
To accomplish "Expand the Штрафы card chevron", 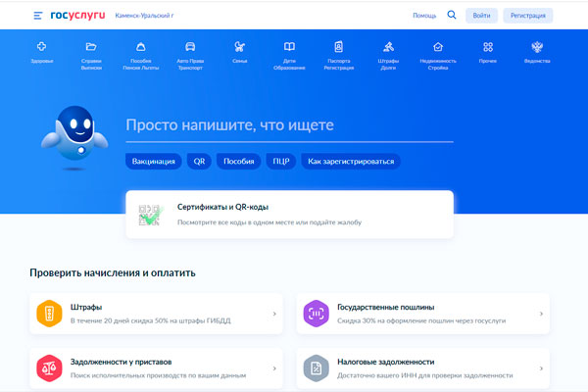I will [x=274, y=314].
